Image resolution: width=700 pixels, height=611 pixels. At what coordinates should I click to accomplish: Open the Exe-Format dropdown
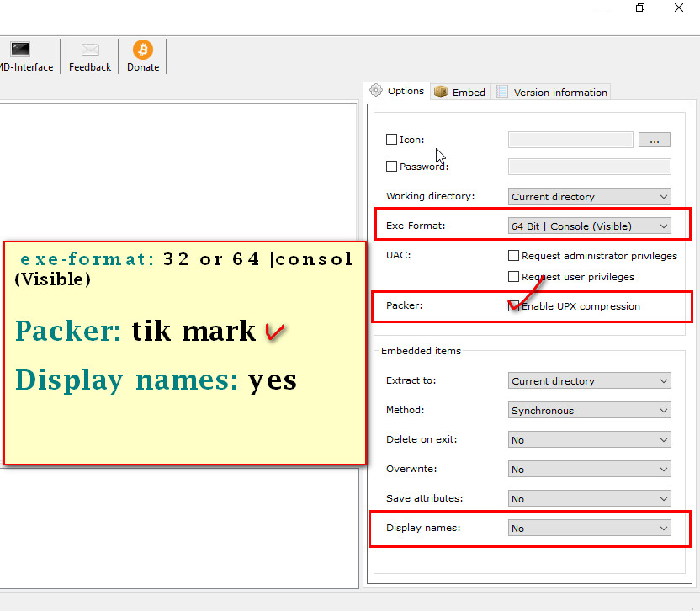[589, 226]
